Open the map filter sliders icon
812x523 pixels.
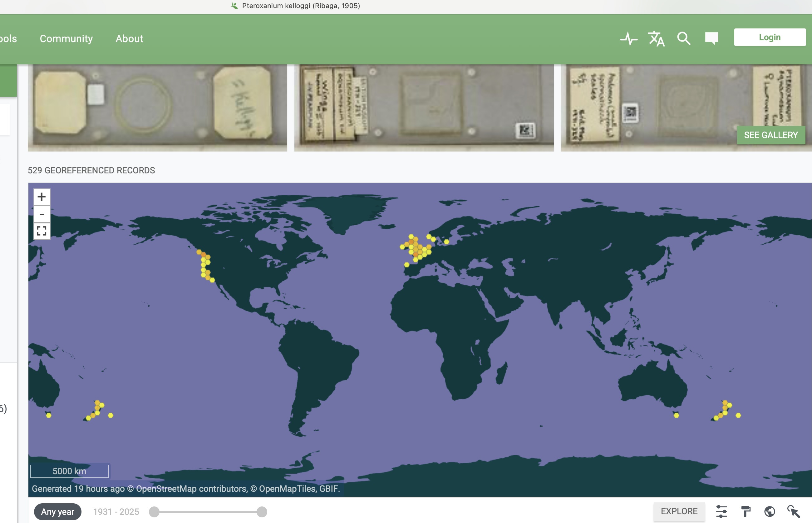point(721,511)
